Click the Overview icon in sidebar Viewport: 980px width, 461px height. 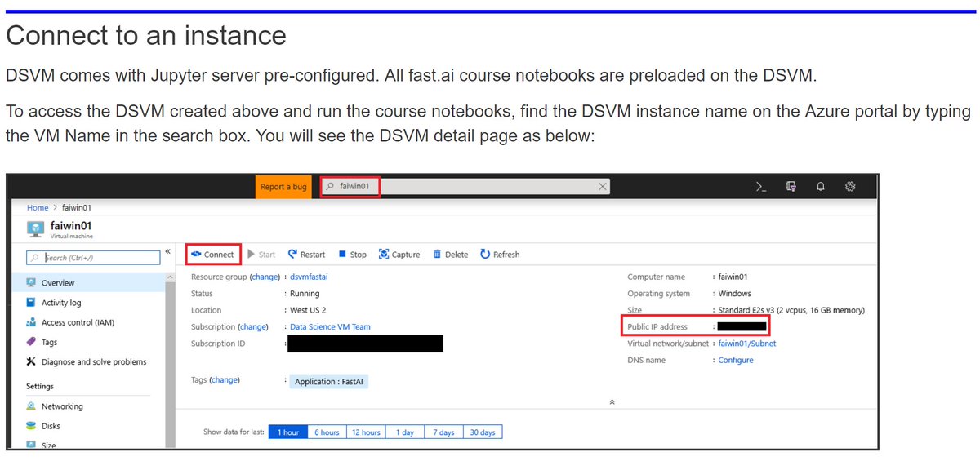pos(31,283)
